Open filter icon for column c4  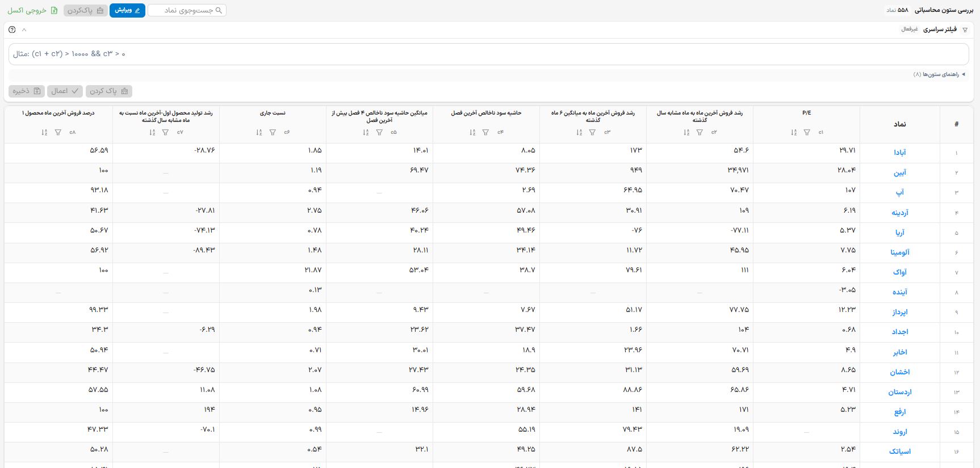point(485,132)
